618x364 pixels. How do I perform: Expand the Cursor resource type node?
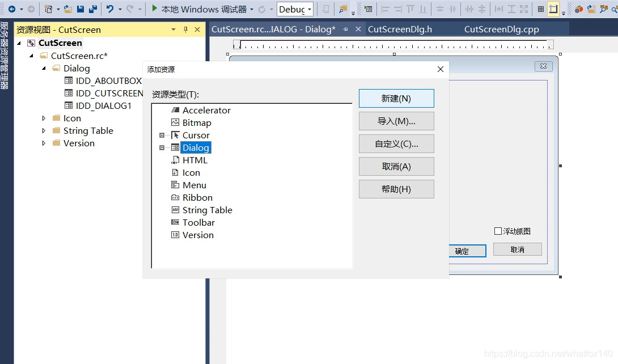click(162, 135)
